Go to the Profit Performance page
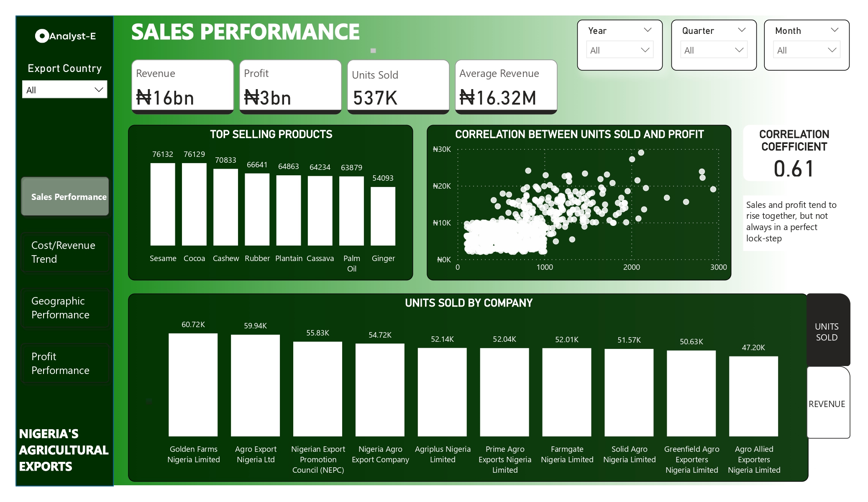The image size is (868, 502). [65, 363]
